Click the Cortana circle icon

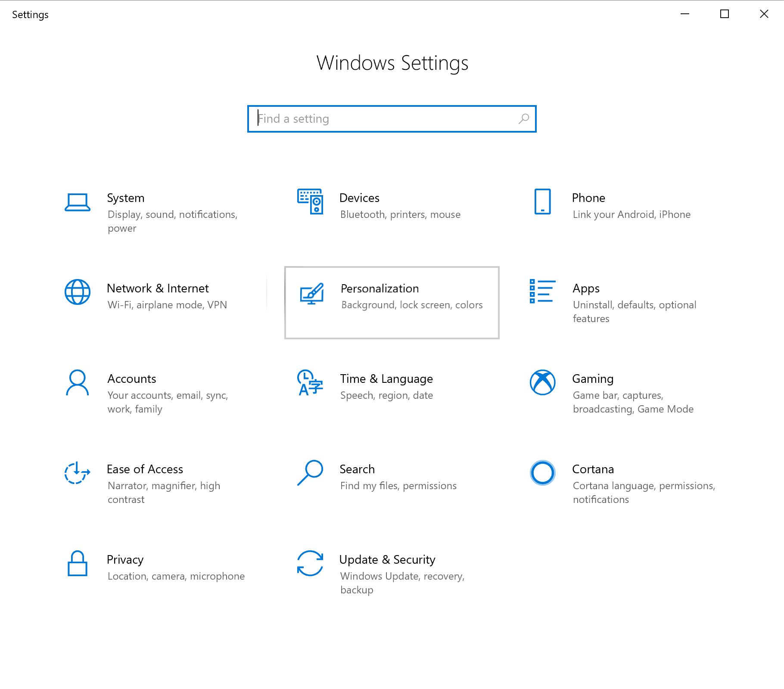point(543,473)
